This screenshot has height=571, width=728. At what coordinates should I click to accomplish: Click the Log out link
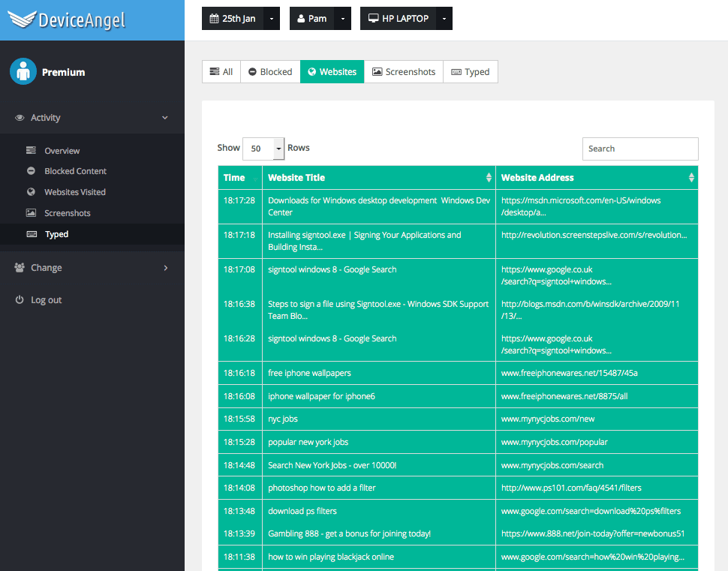point(46,300)
